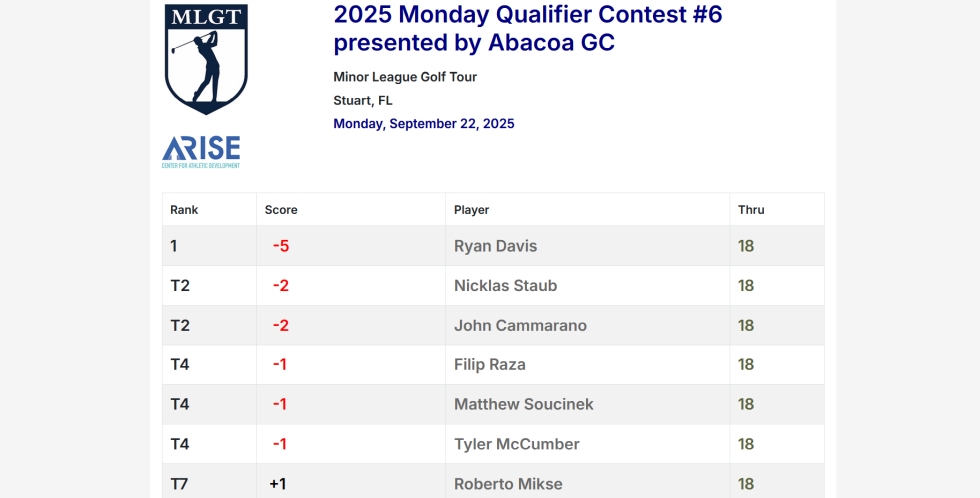The width and height of the screenshot is (980, 498).
Task: Open the 2025 Monday Qualifier Contest #6 title
Action: click(527, 28)
